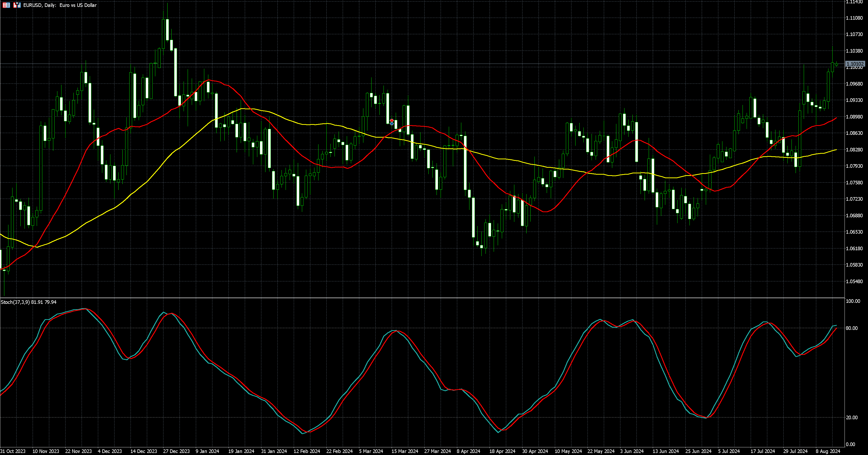Viewport: 868px width, 455px height.
Task: Click the 1.10102 current price label
Action: tap(855, 63)
